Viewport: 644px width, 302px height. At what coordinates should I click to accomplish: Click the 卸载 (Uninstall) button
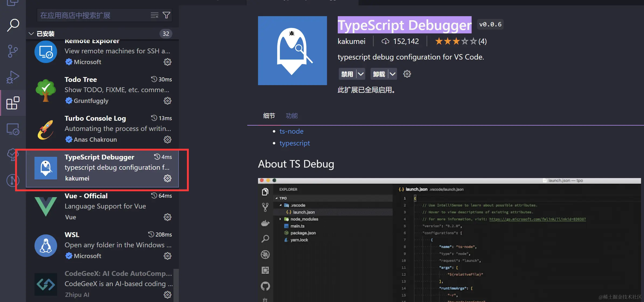(379, 74)
